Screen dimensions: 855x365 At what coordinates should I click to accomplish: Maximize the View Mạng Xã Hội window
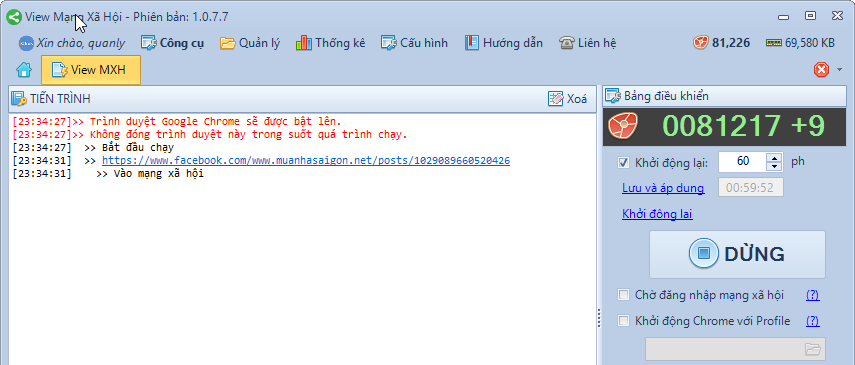811,16
